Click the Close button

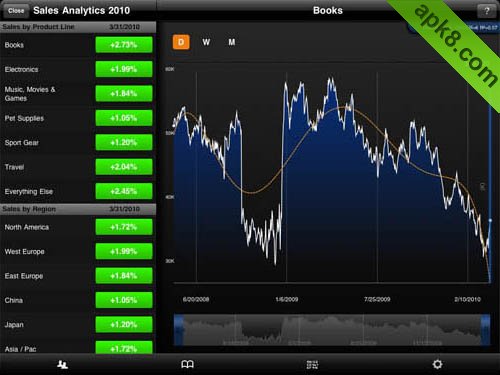pyautogui.click(x=16, y=11)
